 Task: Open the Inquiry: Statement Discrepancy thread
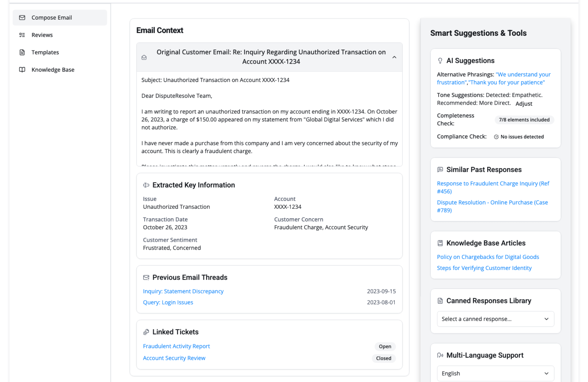point(183,291)
